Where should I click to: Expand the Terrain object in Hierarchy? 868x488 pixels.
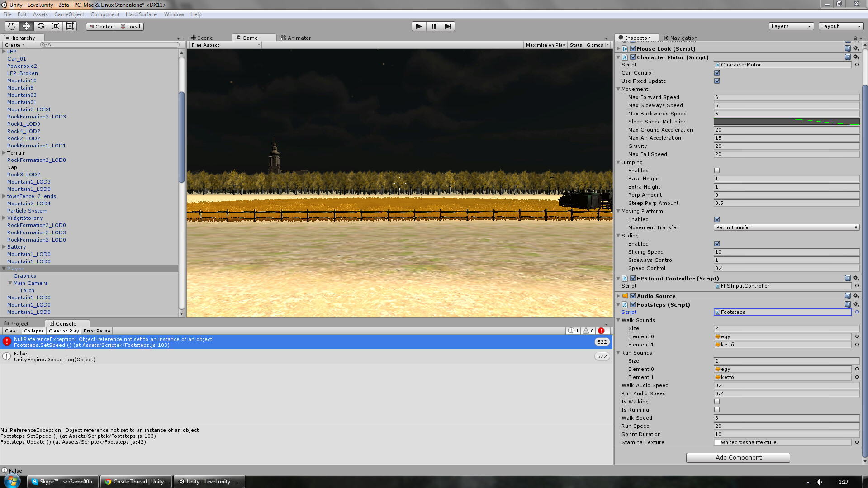click(4, 153)
